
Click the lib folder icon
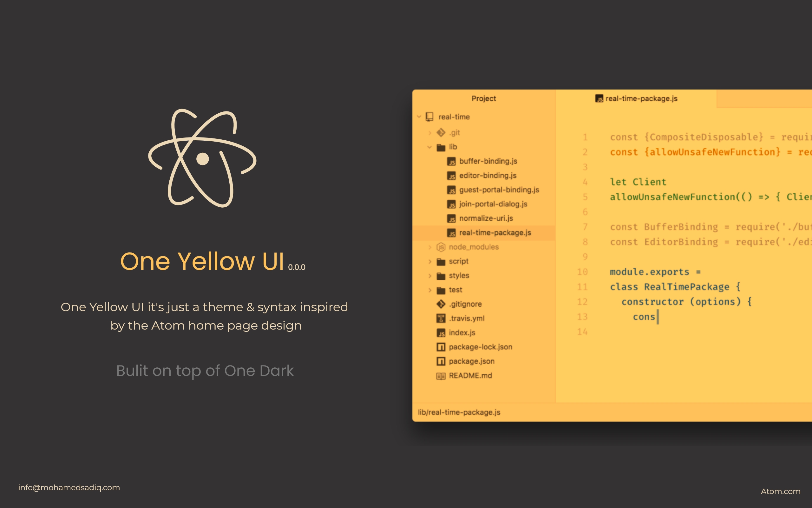click(x=441, y=147)
